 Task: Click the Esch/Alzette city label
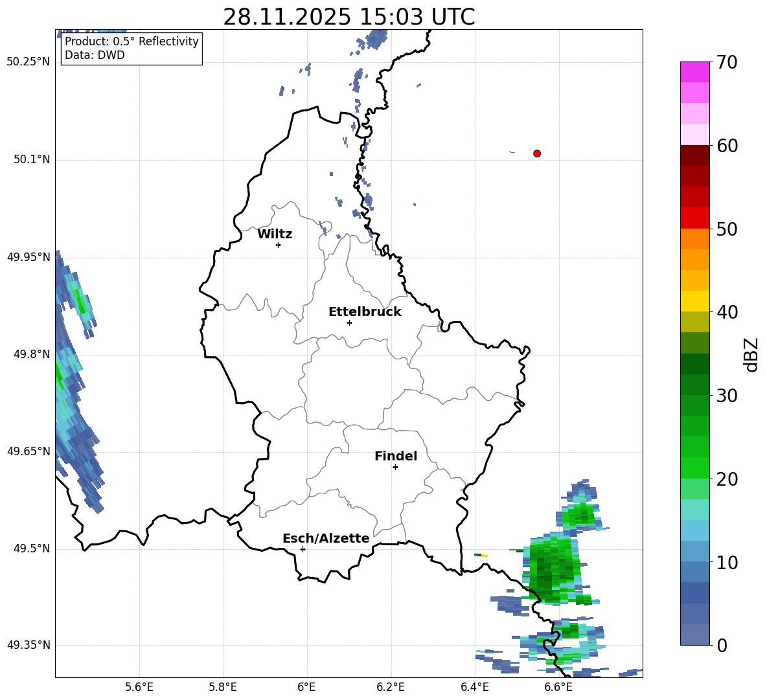pos(326,539)
